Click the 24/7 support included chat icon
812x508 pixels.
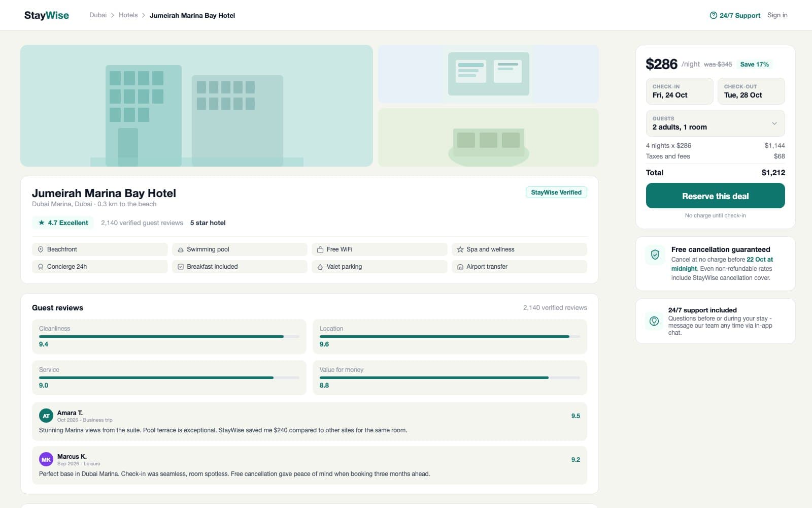click(654, 321)
